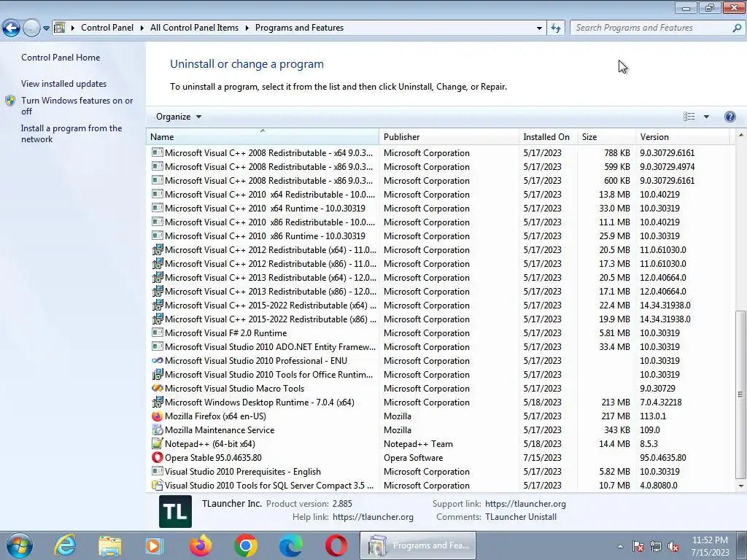The height and width of the screenshot is (560, 747).
Task: Launch Microsoft Edge from the taskbar
Action: click(290, 545)
